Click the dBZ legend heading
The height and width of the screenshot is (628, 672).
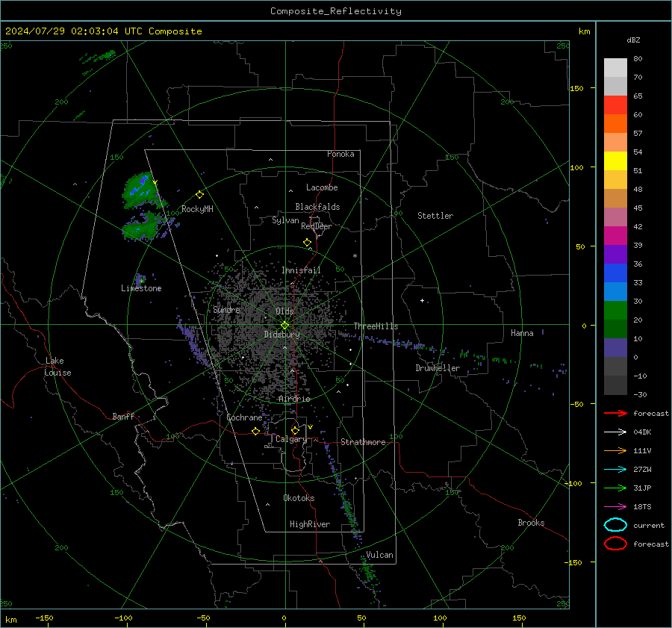coord(633,40)
